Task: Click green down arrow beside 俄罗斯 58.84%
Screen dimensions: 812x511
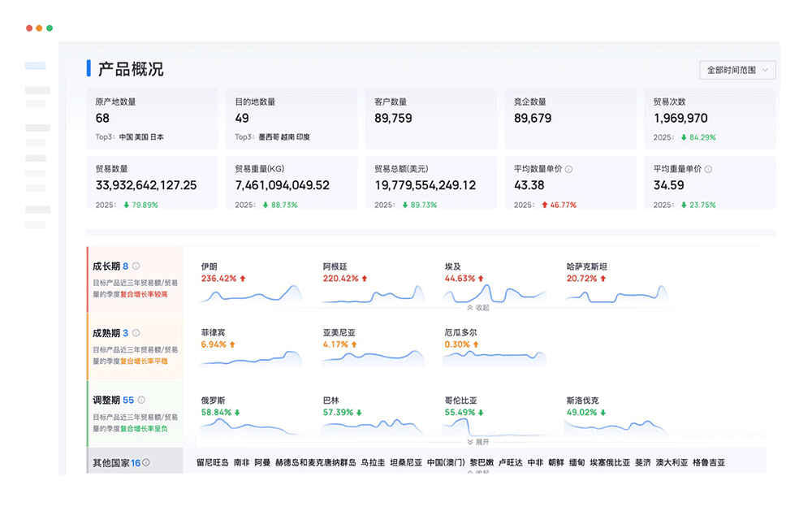Action: click(x=237, y=413)
